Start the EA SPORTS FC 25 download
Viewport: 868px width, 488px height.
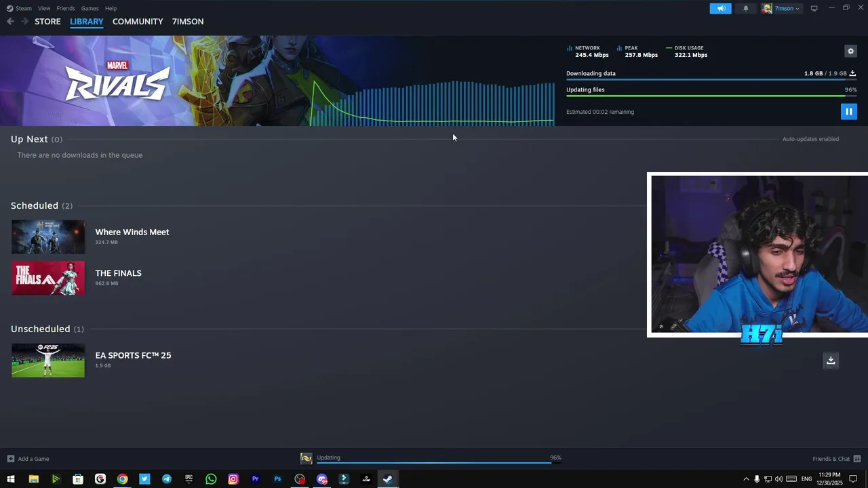[x=831, y=361]
